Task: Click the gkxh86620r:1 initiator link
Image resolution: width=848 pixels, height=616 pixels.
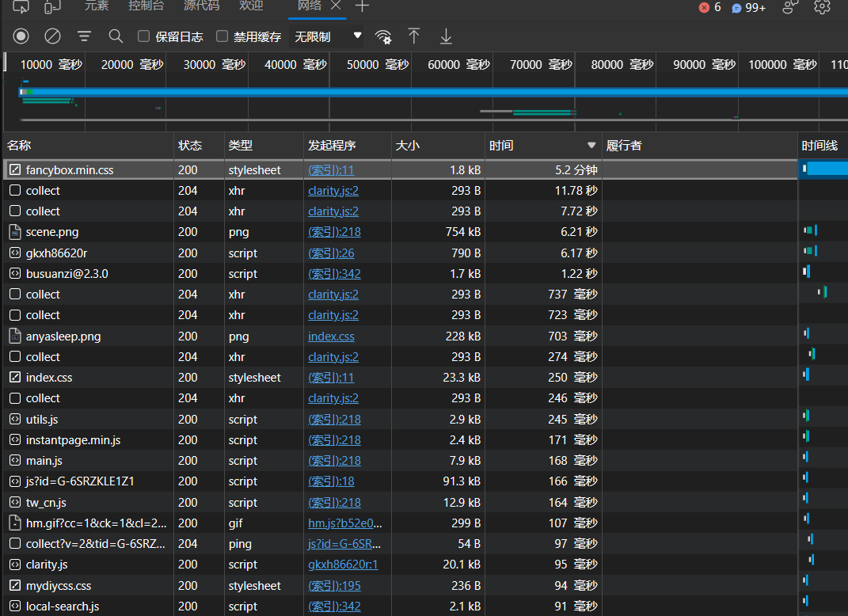Action: 343,565
